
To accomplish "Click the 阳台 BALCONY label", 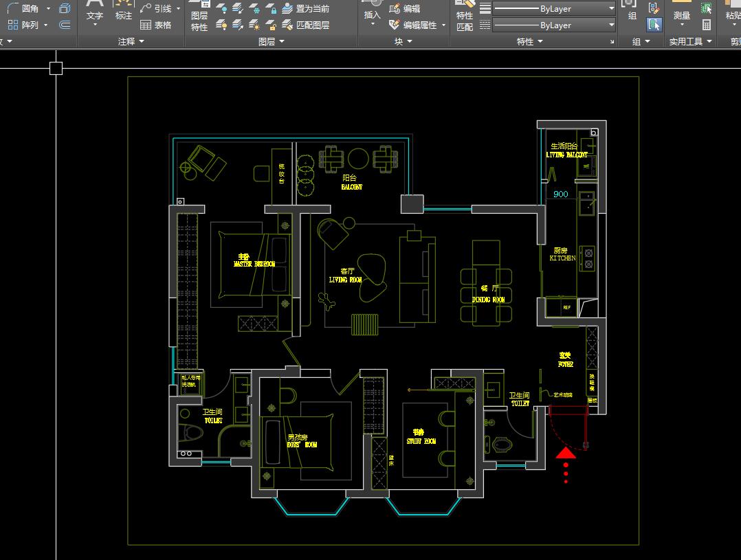I will click(x=352, y=182).
